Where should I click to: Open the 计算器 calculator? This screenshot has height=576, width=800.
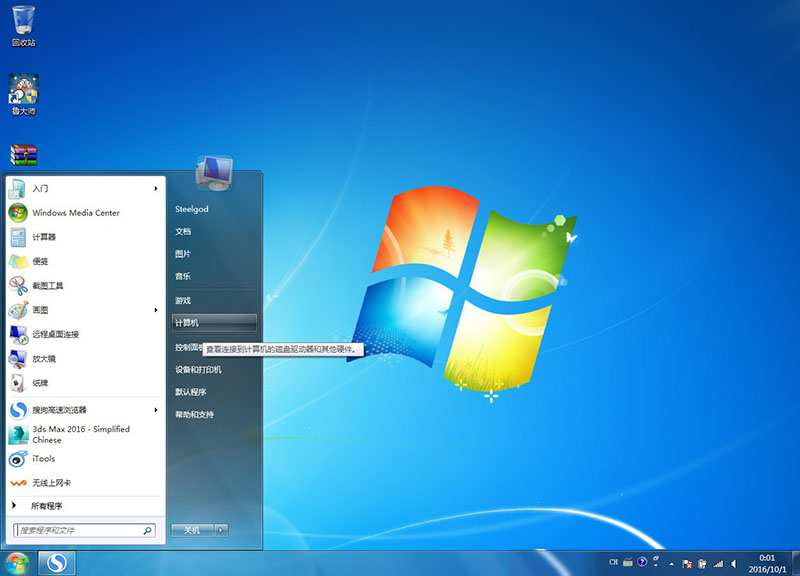coord(85,237)
